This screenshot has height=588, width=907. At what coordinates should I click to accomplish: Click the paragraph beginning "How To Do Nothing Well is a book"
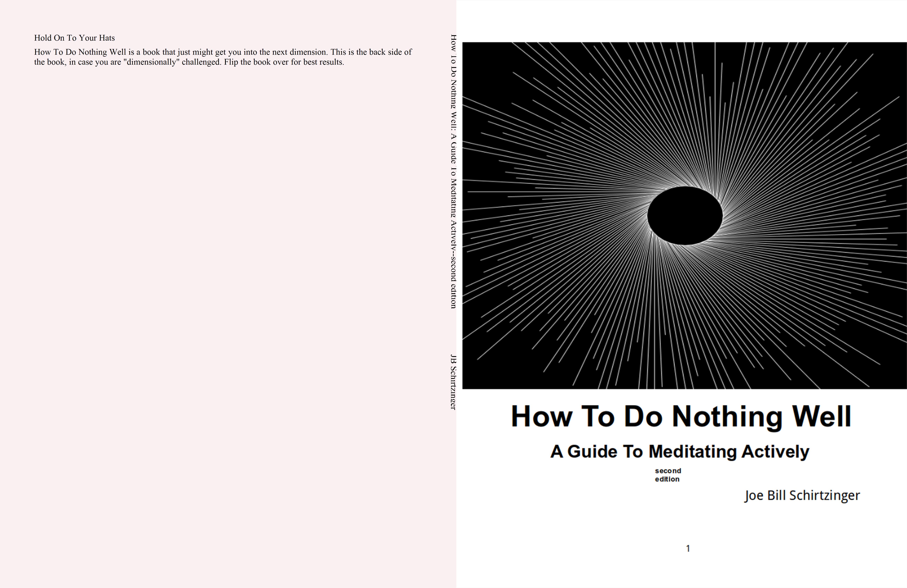pyautogui.click(x=223, y=57)
